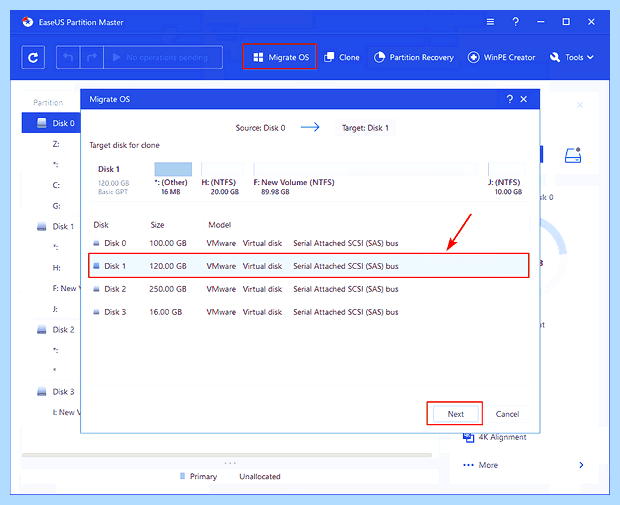This screenshot has height=505, width=620.
Task: Select the C: partition in the sidebar
Action: tap(56, 185)
